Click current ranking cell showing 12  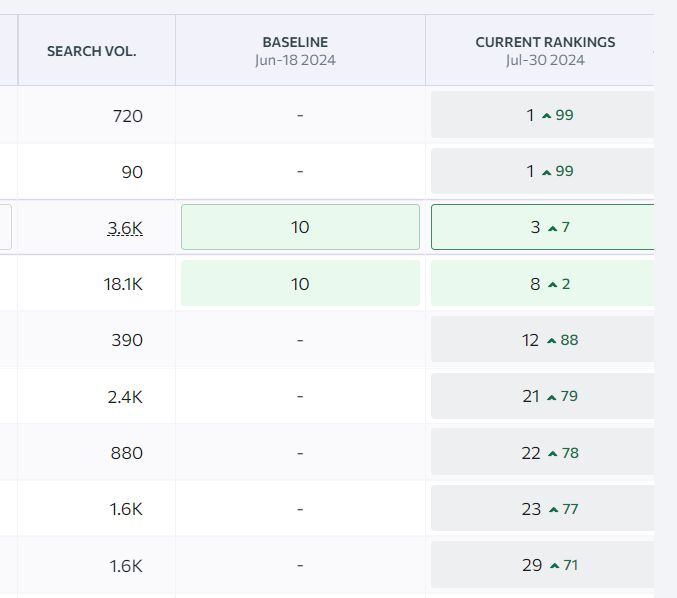[541, 340]
